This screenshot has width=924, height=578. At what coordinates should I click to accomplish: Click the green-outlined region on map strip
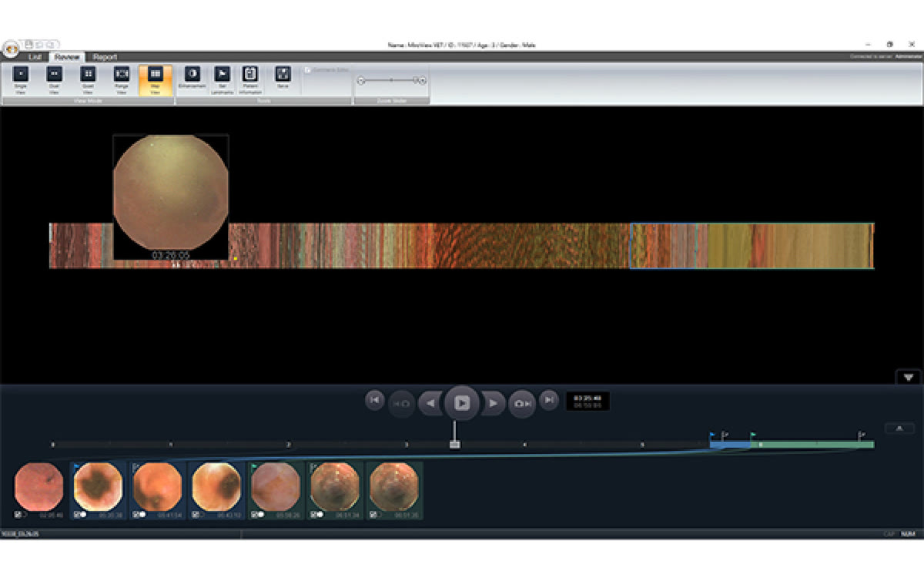click(x=785, y=246)
